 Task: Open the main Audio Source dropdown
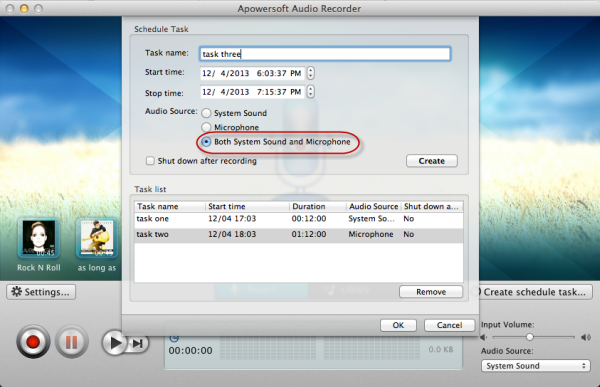[535, 366]
